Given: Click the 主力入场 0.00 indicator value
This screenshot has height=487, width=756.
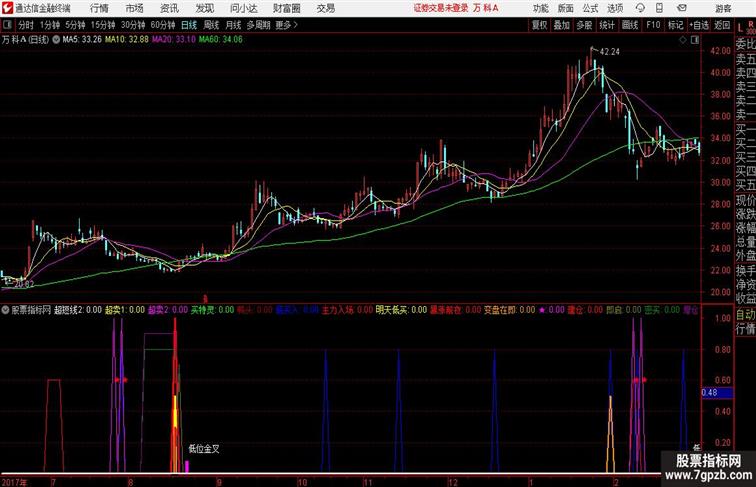Looking at the screenshot, I should pyautogui.click(x=347, y=310).
